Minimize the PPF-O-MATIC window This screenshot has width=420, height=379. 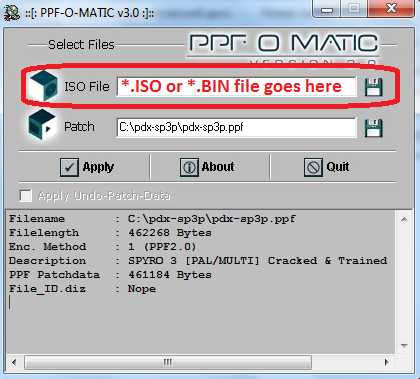click(x=327, y=9)
